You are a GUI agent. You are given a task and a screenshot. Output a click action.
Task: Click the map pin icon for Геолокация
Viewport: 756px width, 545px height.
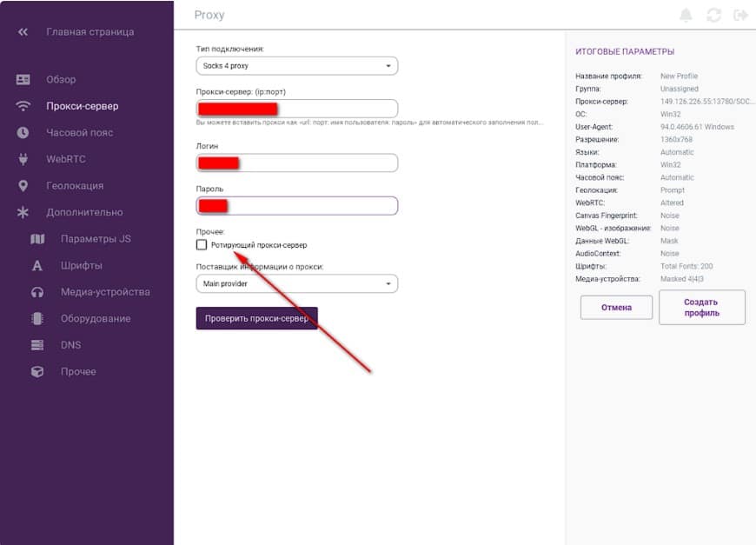click(23, 186)
